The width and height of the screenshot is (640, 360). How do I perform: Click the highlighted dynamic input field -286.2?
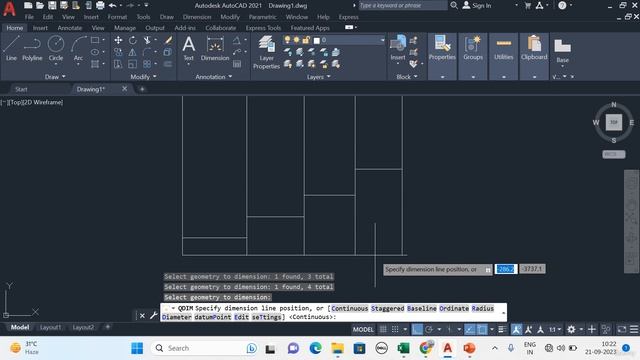(x=506, y=269)
